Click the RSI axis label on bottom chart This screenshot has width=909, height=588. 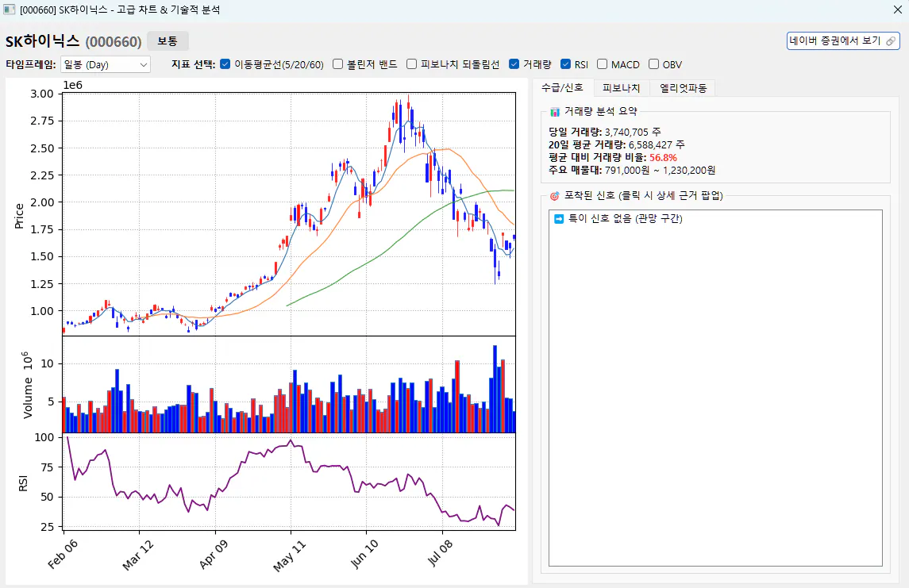pos(23,483)
